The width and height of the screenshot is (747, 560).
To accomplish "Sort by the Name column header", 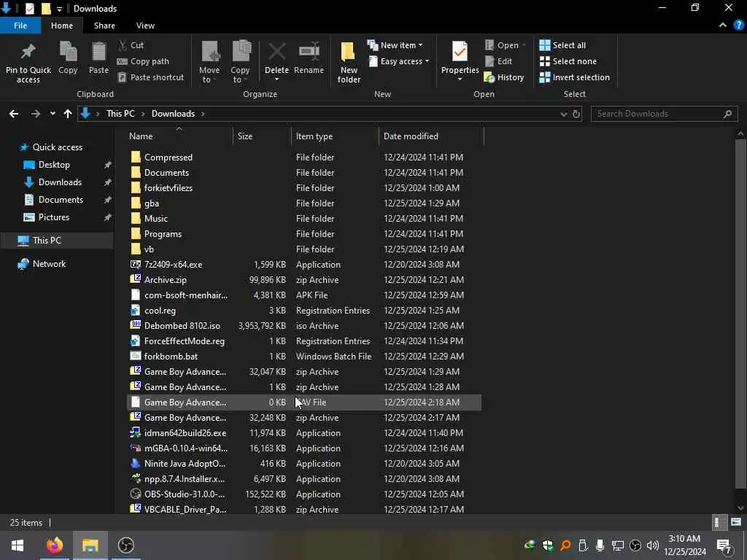I will tap(179, 136).
